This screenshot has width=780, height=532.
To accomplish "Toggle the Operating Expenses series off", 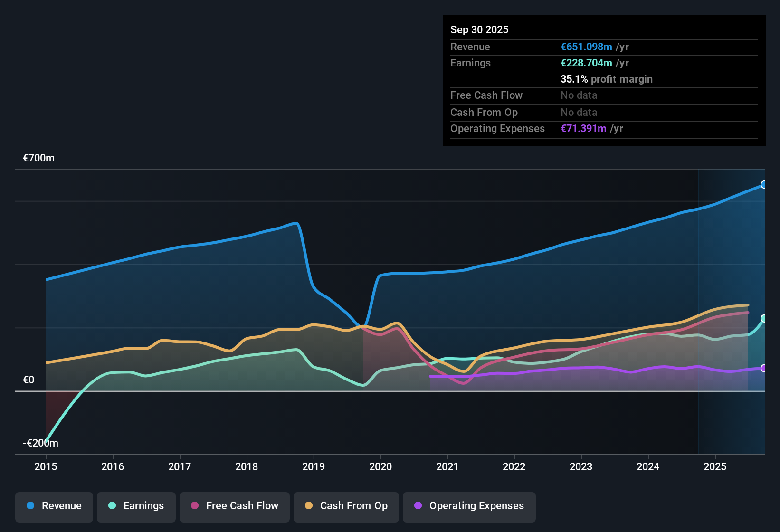I will point(469,506).
